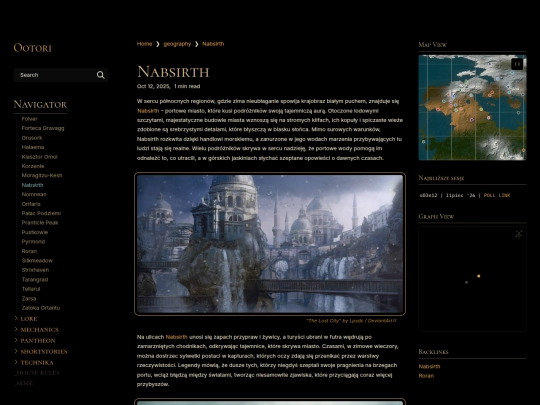The height and width of the screenshot is (405, 540).
Task: Click the Backlinks heading
Action: 433,352
